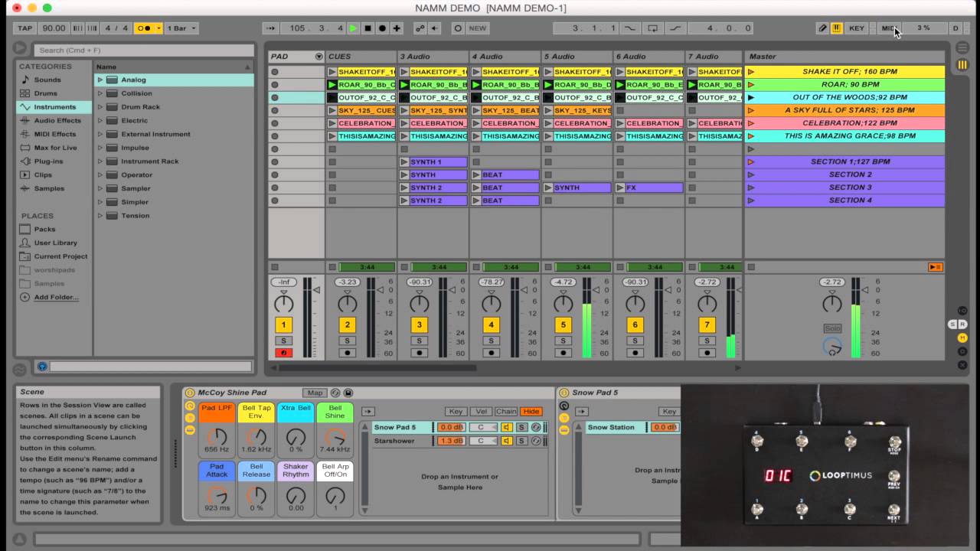Toggle track 1 activator button
Image resolution: width=980 pixels, height=551 pixels.
click(x=283, y=325)
